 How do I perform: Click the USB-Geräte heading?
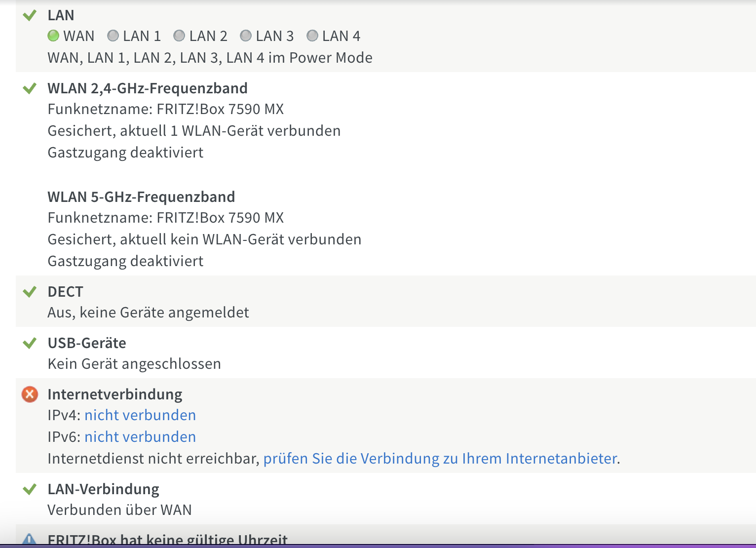87,343
